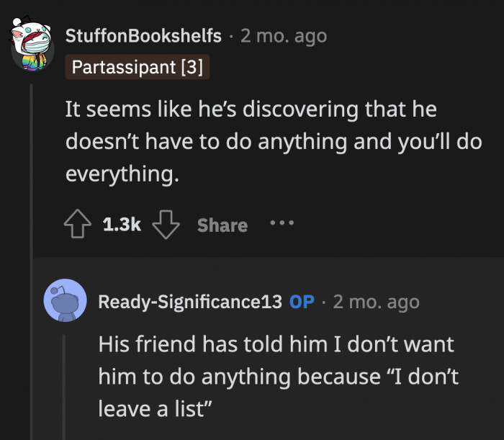Click the blue OP badge

click(302, 302)
